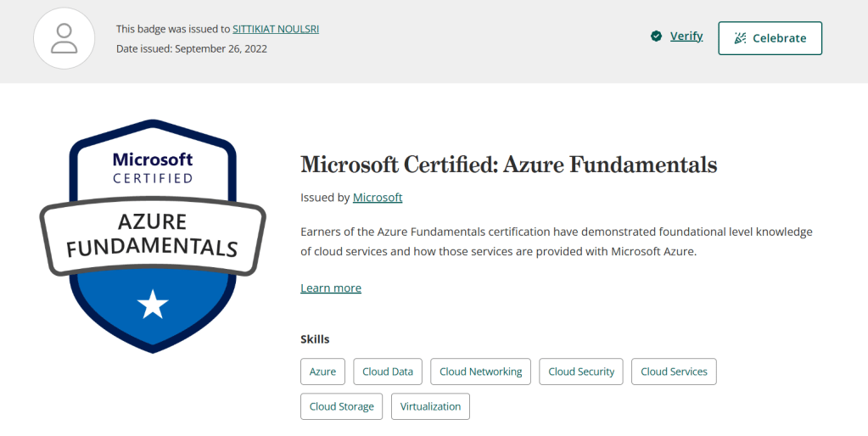Open the Microsoft issuer link
868x436 pixels.
378,198
